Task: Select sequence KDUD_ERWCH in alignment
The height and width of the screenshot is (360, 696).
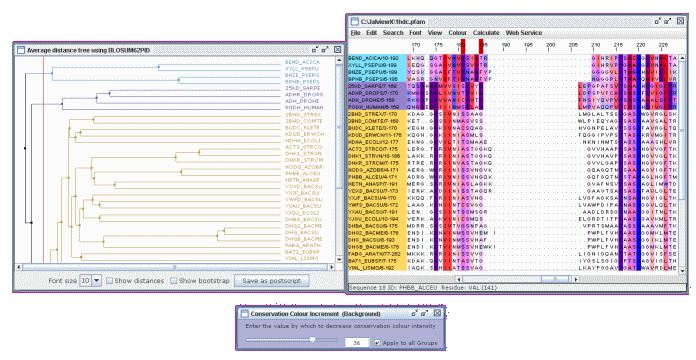Action: 377,135
